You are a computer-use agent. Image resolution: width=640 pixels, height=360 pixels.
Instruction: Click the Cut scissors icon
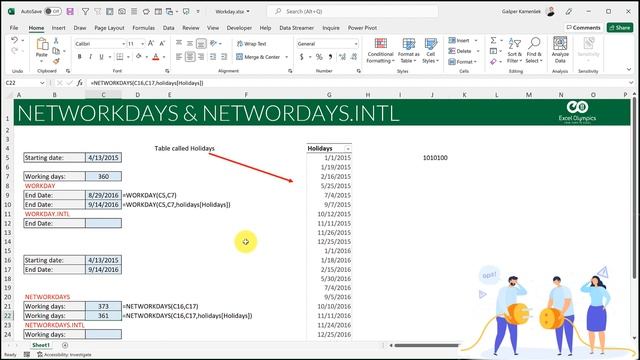tap(56, 41)
